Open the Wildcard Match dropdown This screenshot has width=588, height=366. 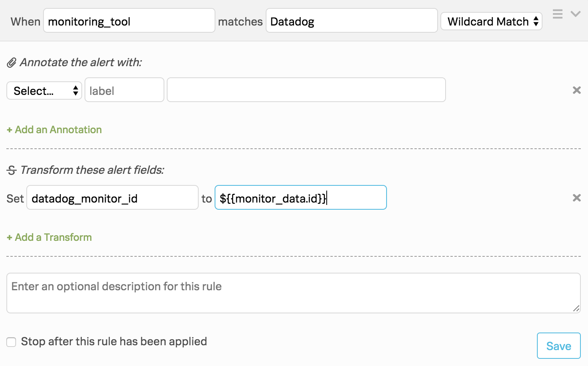click(491, 21)
